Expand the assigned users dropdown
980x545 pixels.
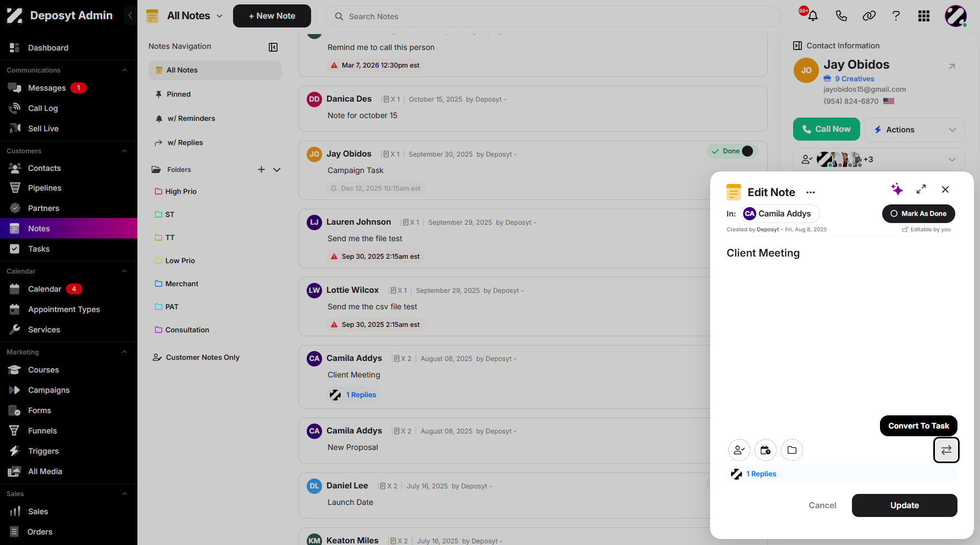click(x=952, y=159)
